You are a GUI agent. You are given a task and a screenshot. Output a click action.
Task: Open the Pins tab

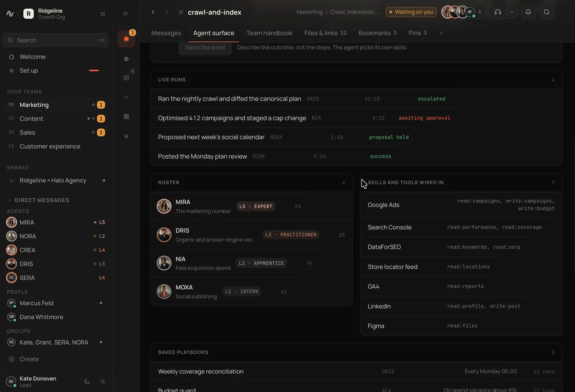pyautogui.click(x=417, y=33)
